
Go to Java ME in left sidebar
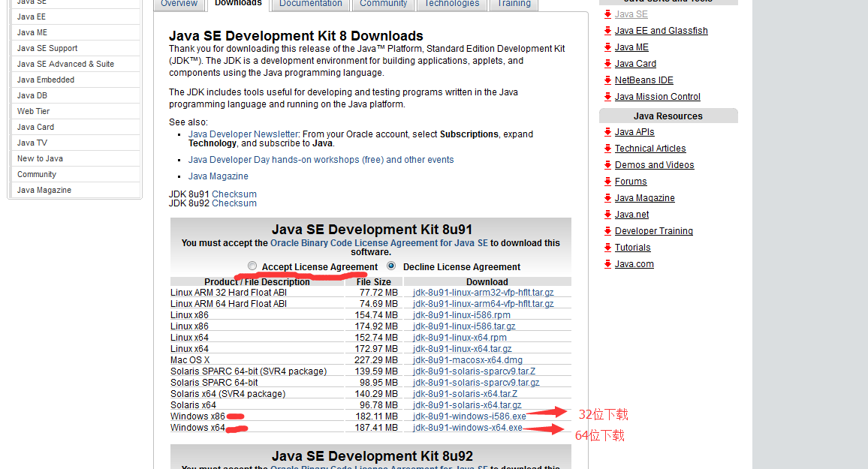click(77, 32)
